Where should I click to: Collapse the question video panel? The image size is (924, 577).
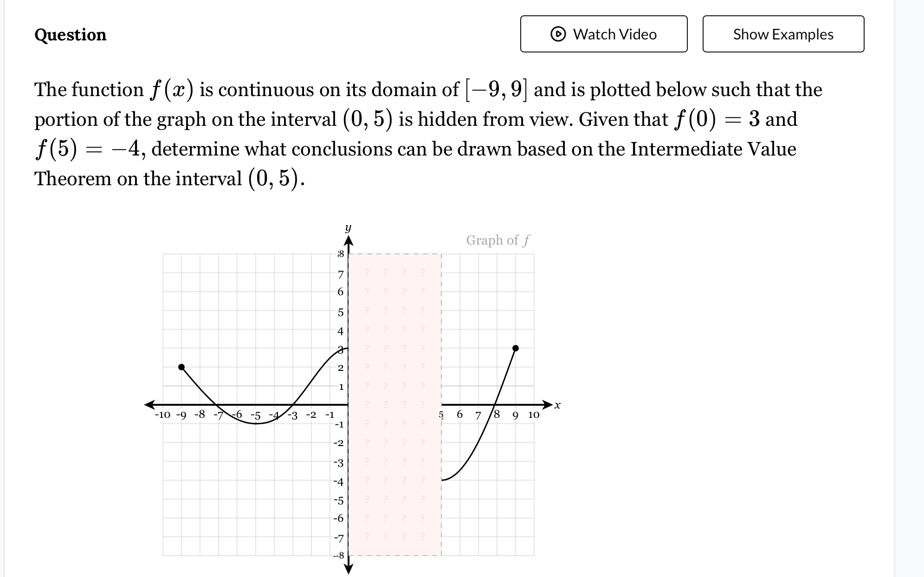tap(603, 34)
